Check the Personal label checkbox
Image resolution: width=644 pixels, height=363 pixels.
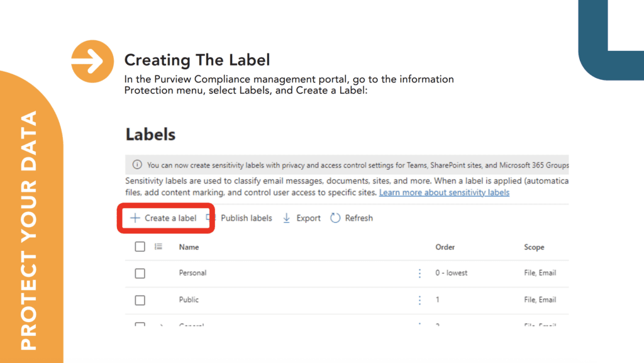(x=140, y=274)
